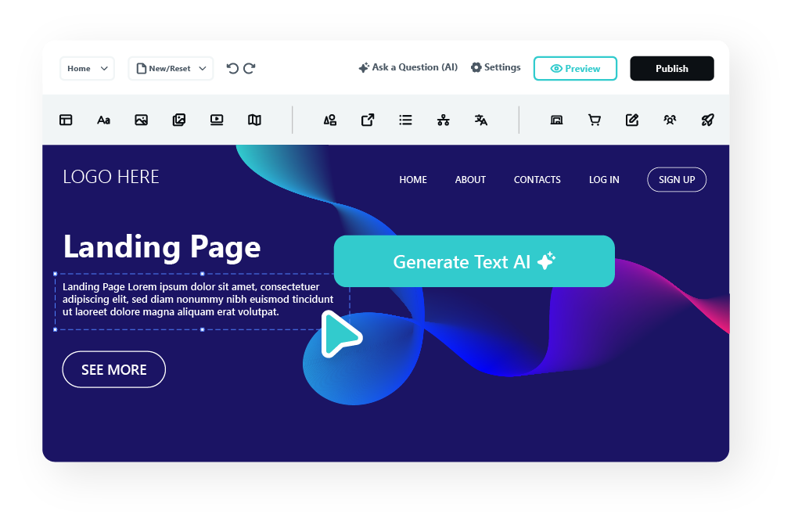Screen dimensions: 798x532
Task: Select the translate/language tool
Action: tap(481, 120)
